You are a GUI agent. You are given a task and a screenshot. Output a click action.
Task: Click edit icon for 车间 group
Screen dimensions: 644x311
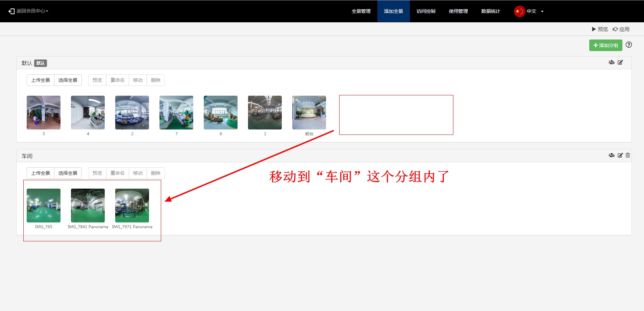coord(620,155)
